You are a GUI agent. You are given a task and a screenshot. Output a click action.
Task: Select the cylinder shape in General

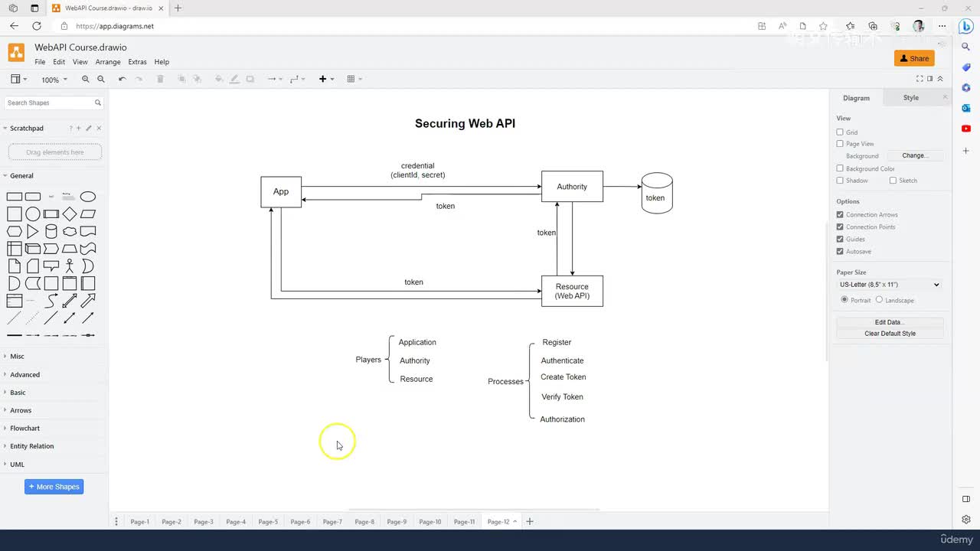pos(51,231)
